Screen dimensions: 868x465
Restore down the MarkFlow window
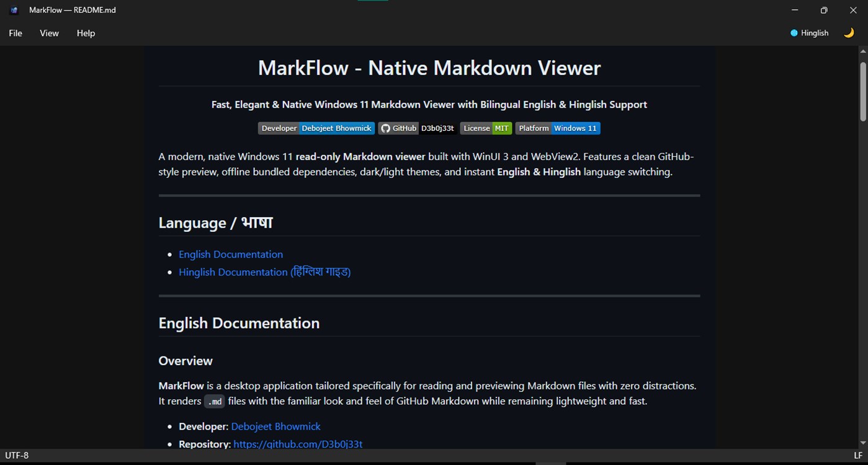824,10
